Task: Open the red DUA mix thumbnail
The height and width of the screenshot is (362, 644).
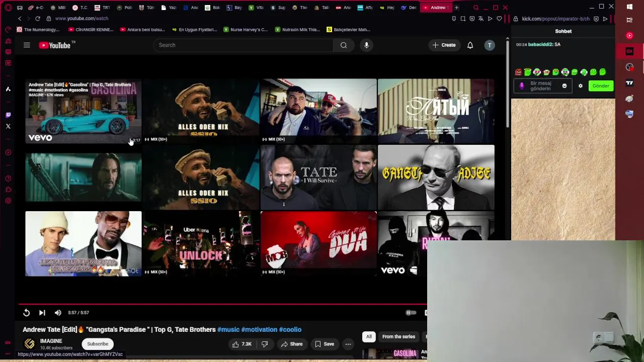Action: tap(318, 244)
